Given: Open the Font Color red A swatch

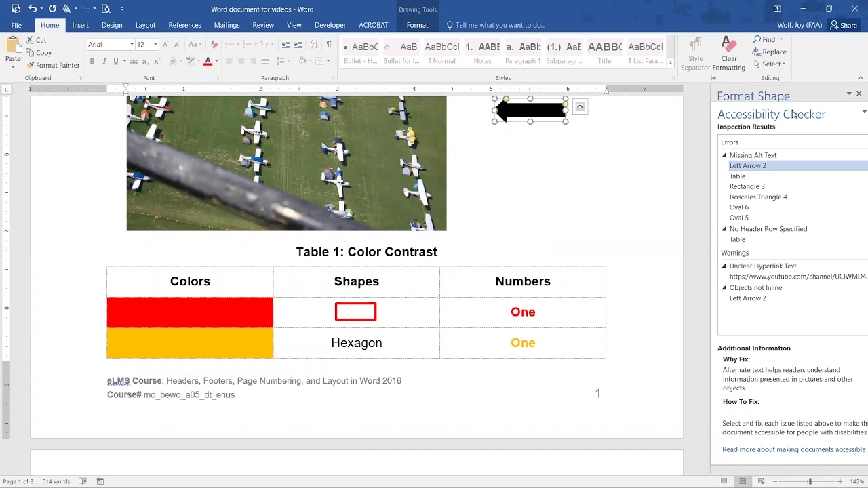Looking at the screenshot, I should [x=208, y=61].
